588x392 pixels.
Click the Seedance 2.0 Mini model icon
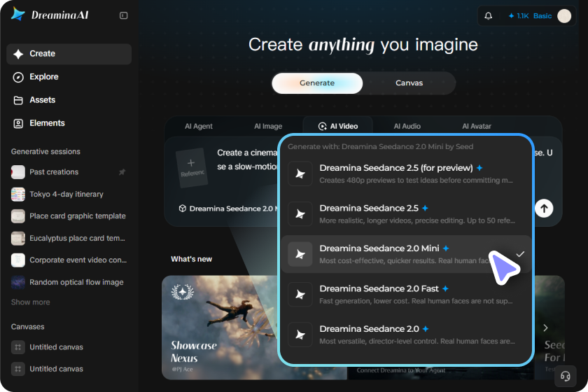click(x=300, y=254)
